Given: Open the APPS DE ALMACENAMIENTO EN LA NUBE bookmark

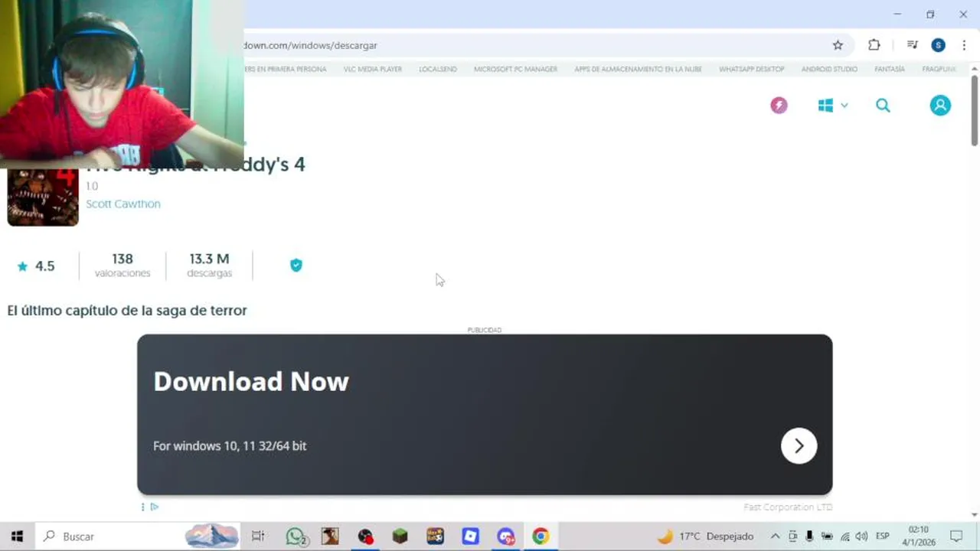Looking at the screenshot, I should pos(638,69).
